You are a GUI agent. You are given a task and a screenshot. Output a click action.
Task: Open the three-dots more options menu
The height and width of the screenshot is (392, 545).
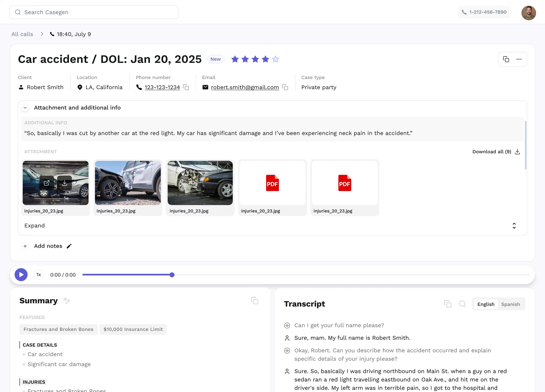pos(519,59)
